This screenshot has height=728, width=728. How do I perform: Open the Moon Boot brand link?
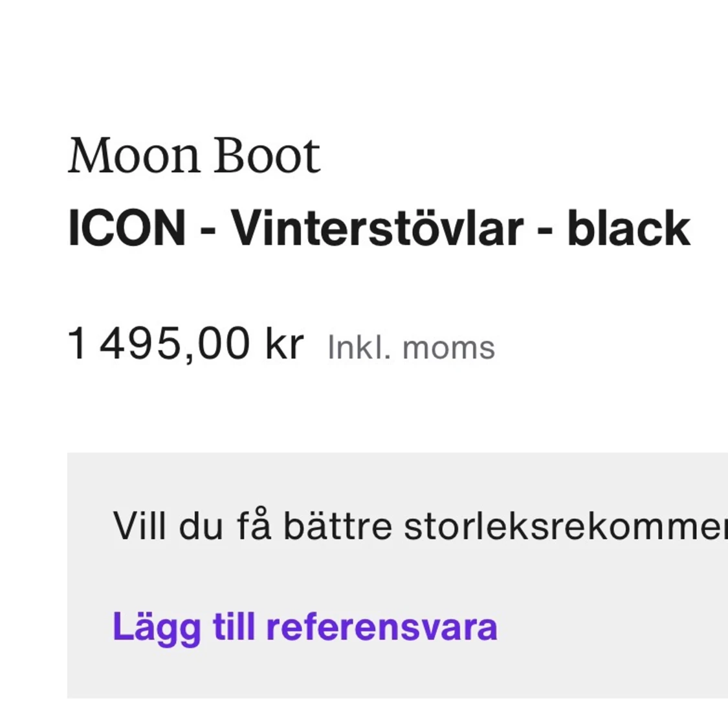tap(194, 155)
